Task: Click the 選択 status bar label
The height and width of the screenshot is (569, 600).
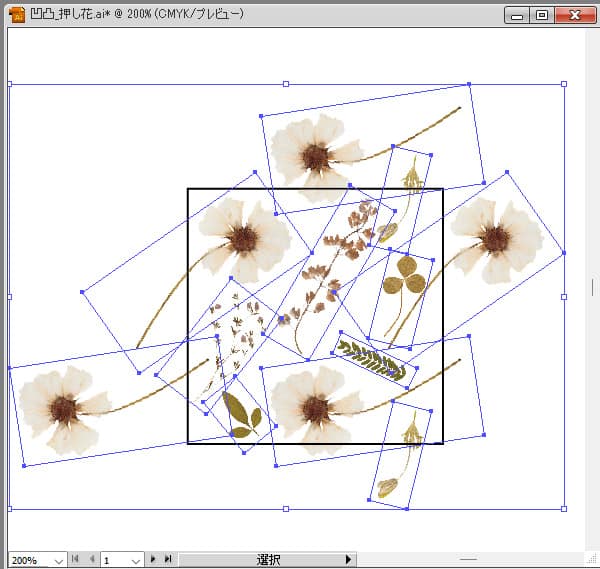Action: (x=268, y=560)
